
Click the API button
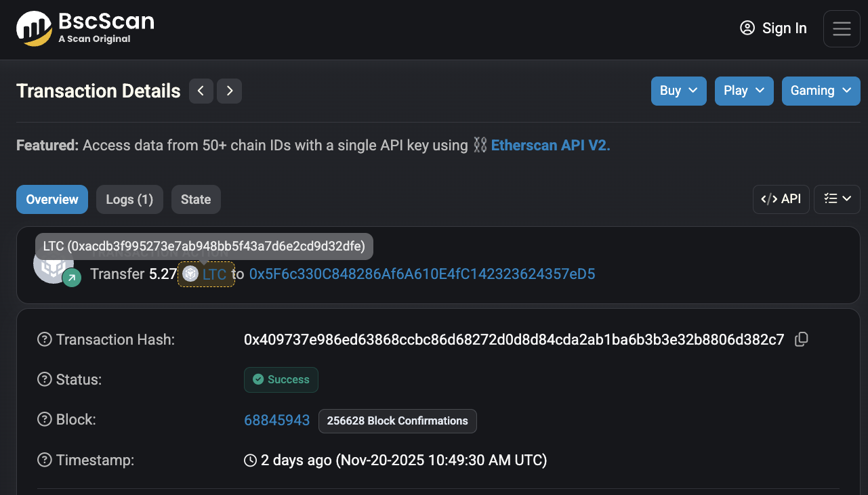point(781,199)
